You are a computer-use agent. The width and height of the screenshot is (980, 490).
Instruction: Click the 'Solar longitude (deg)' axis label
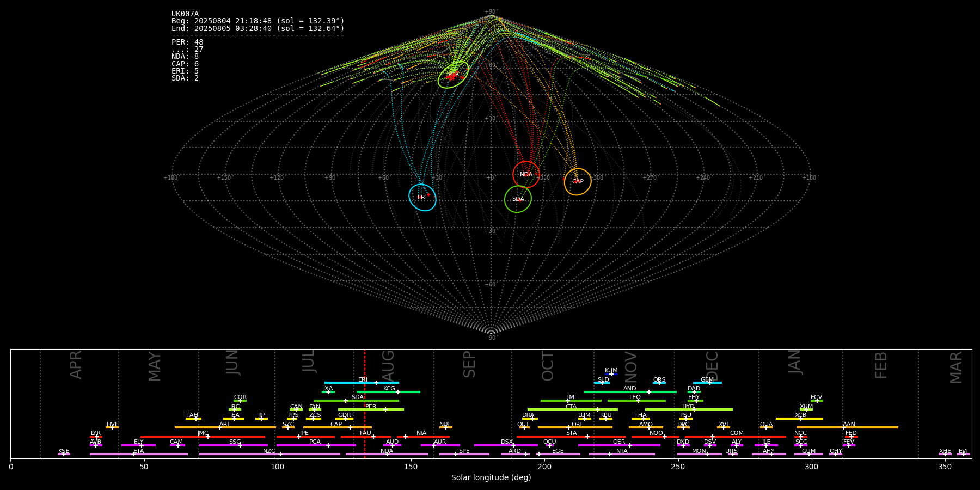[491, 477]
